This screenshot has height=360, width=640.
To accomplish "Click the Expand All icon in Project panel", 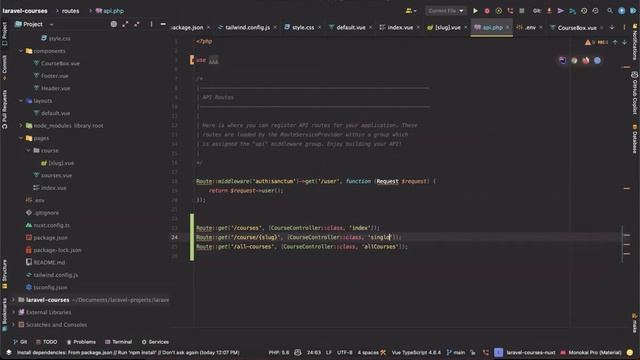I will pyautogui.click(x=125, y=24).
